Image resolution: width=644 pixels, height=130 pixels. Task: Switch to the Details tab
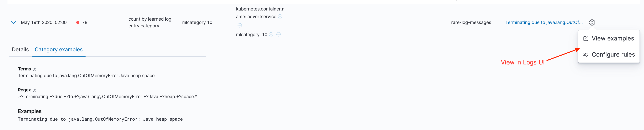click(x=20, y=49)
